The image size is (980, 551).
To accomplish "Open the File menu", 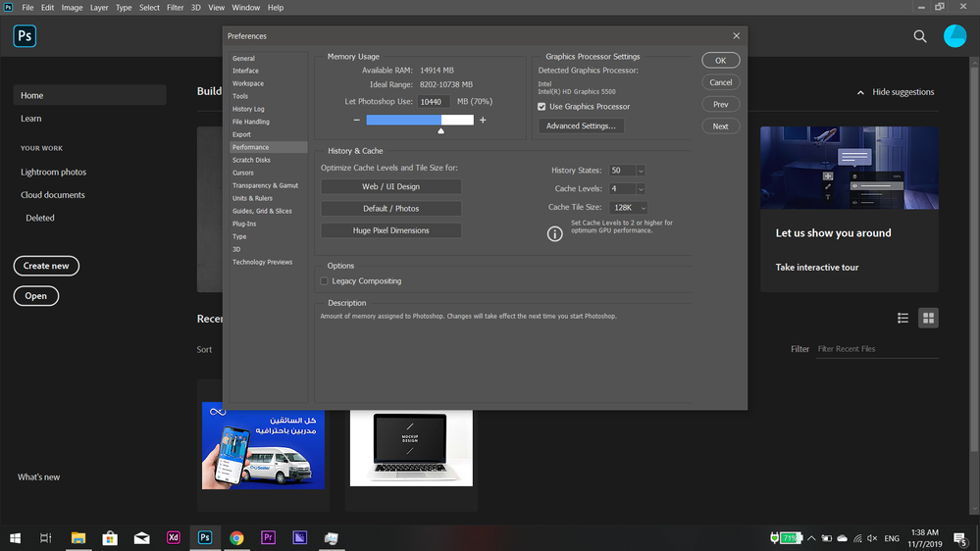I will (27, 8).
